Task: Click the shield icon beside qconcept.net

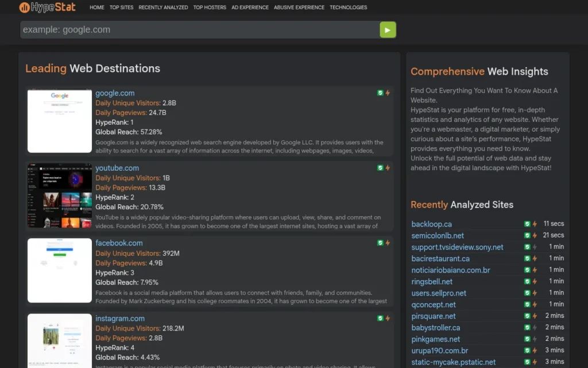Action: pos(527,305)
